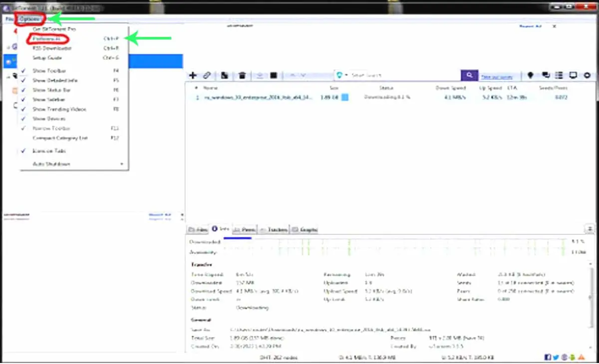The height and width of the screenshot is (364, 599).
Task: Click the chat bubbles toolbar icon
Action: pyautogui.click(x=546, y=75)
